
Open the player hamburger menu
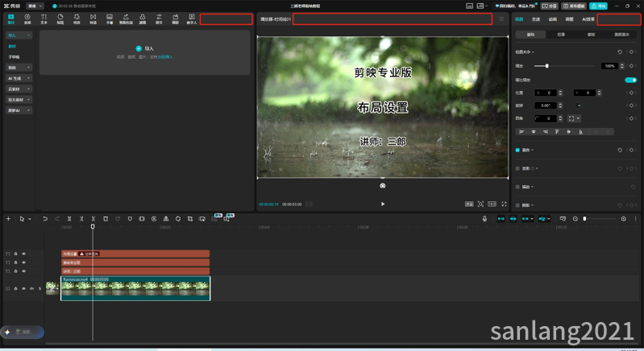tap(501, 19)
